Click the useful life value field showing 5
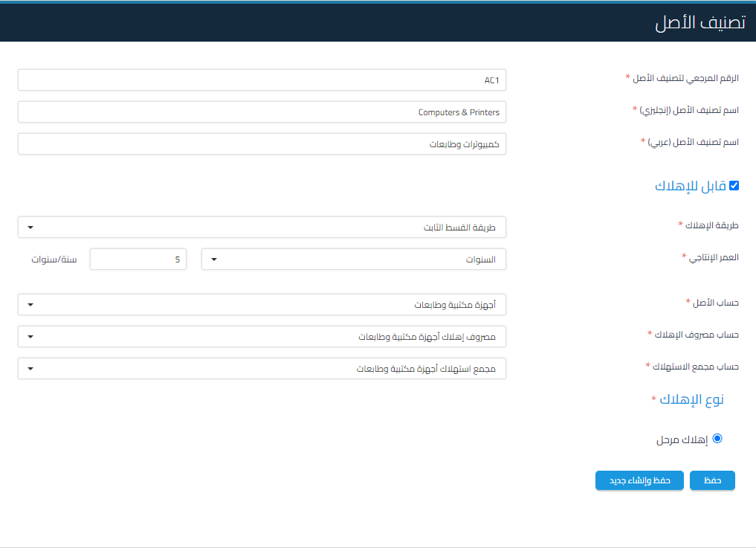756x548 pixels. click(138, 260)
